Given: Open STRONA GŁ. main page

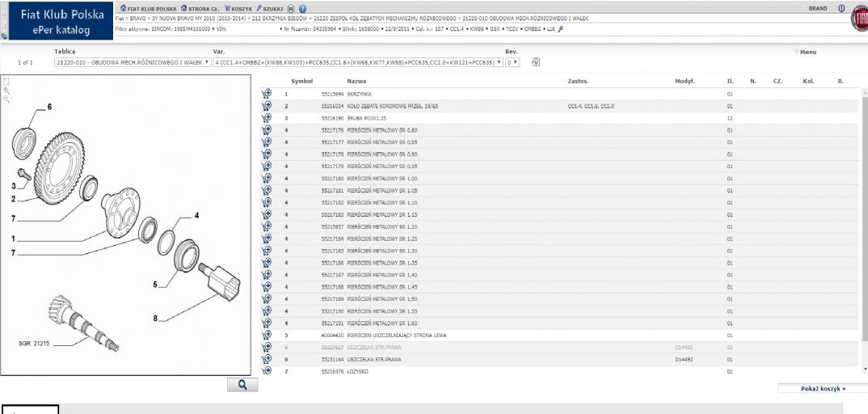Looking at the screenshot, I should (x=200, y=9).
